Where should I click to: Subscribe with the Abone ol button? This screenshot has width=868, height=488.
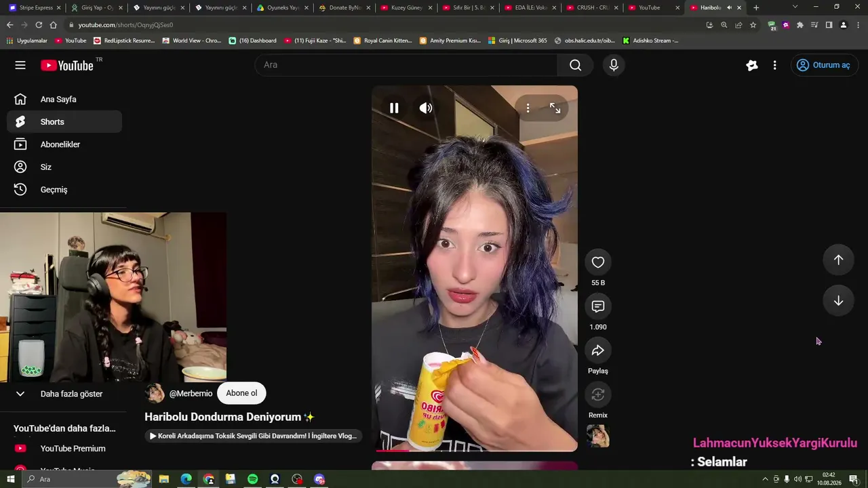coord(241,393)
